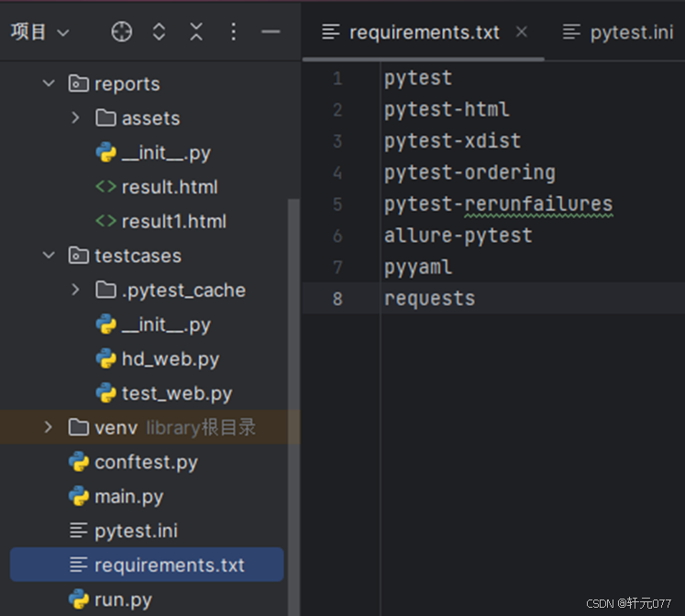This screenshot has width=685, height=616.
Task: Click the HTML icon of result1.html
Action: (x=105, y=221)
